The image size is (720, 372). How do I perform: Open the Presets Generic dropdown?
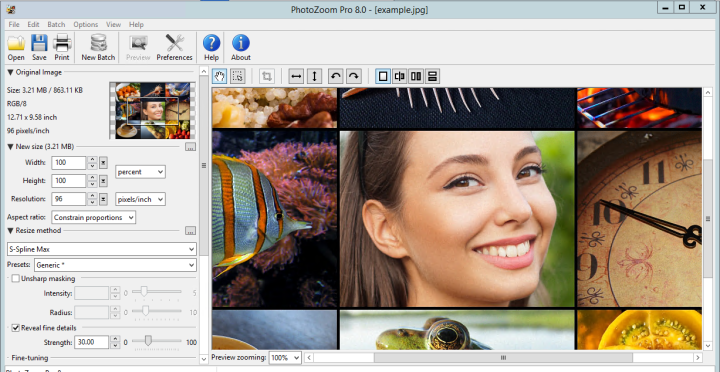[x=115, y=265]
